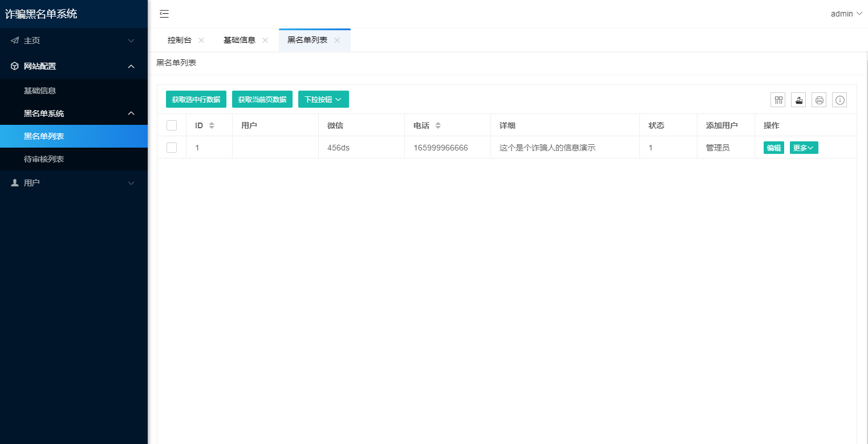The height and width of the screenshot is (444, 868).
Task: Open the 更多 dropdown in row 1
Action: tap(804, 148)
